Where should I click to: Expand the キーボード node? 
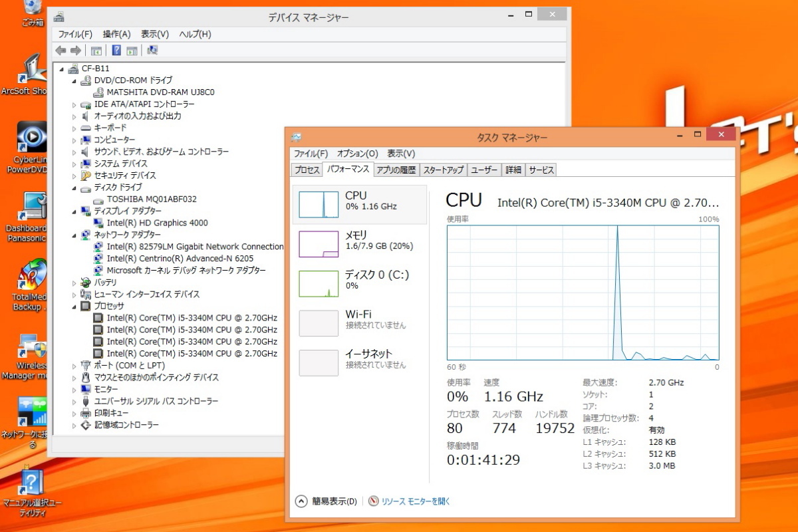[x=74, y=128]
